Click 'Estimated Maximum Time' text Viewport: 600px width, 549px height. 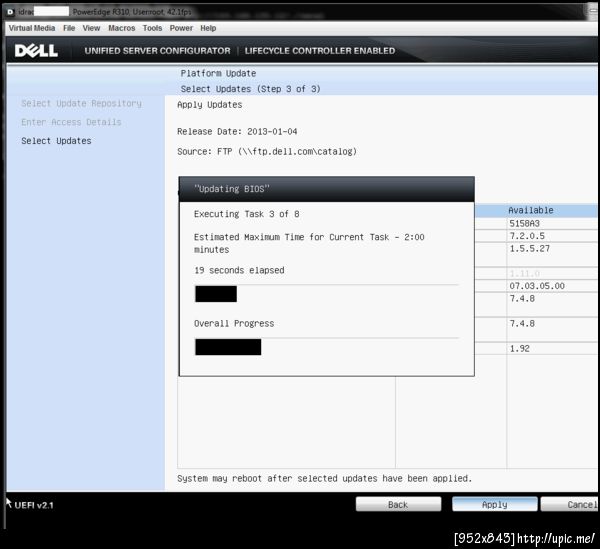point(309,243)
